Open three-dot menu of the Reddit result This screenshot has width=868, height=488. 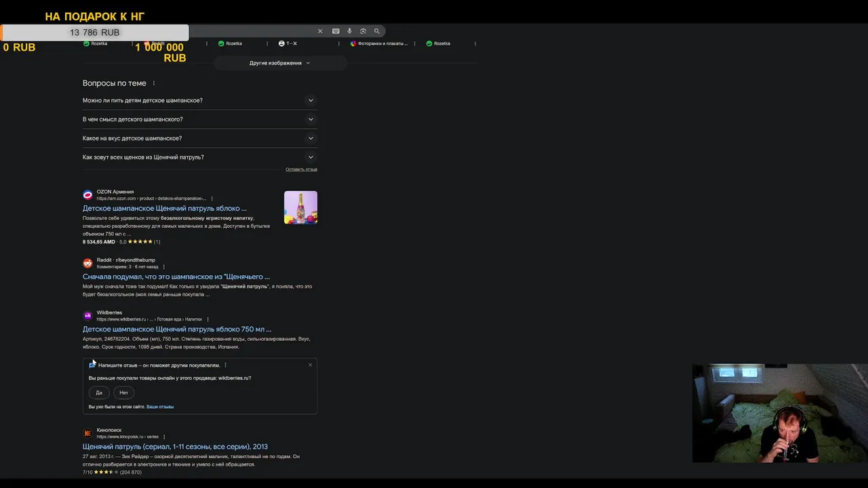(164, 267)
